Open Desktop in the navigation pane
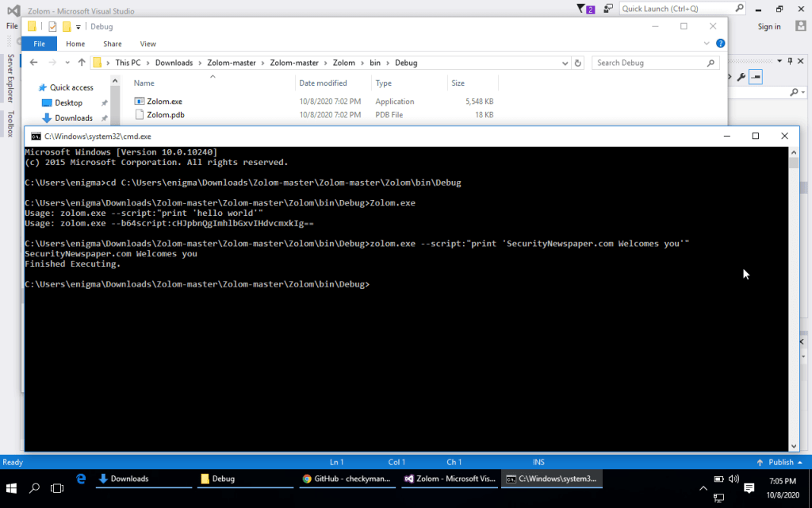 68,102
